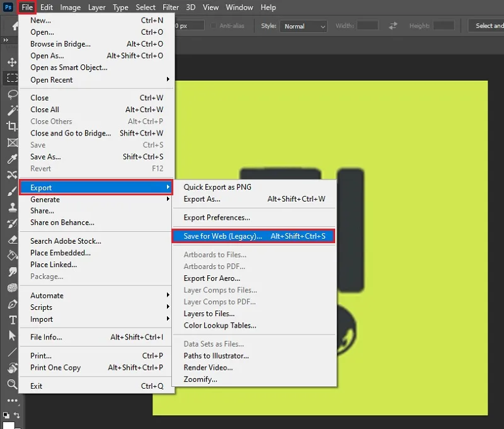
Task: Click the Width input field
Action: [367, 26]
